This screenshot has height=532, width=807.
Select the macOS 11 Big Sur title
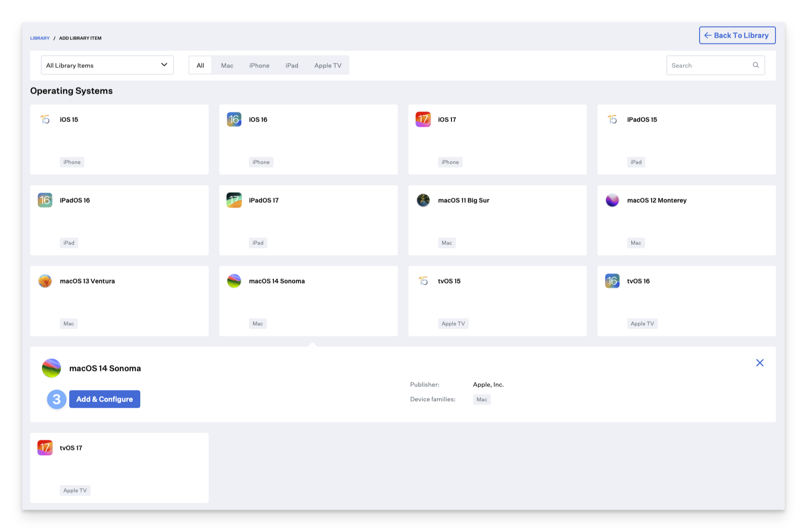(463, 200)
